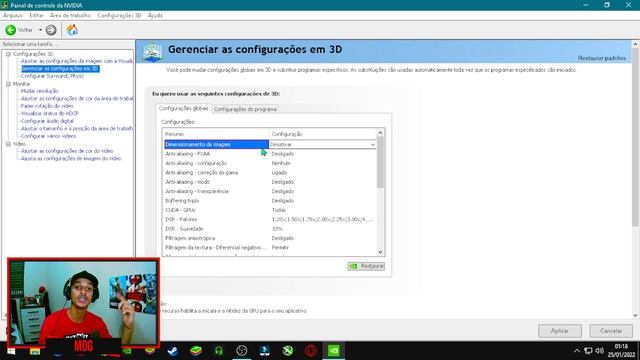The height and width of the screenshot is (360, 640).
Task: Open Mudar resolução task
Action: [40, 91]
